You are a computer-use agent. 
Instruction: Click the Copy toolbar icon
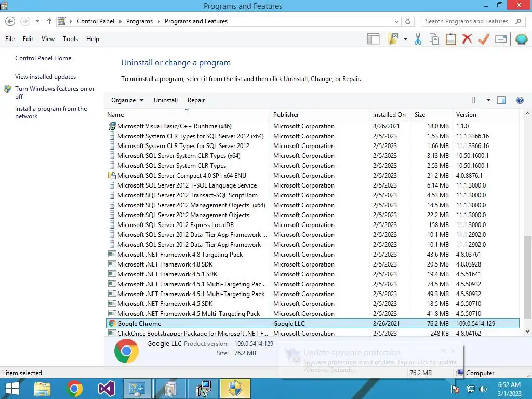[434, 39]
